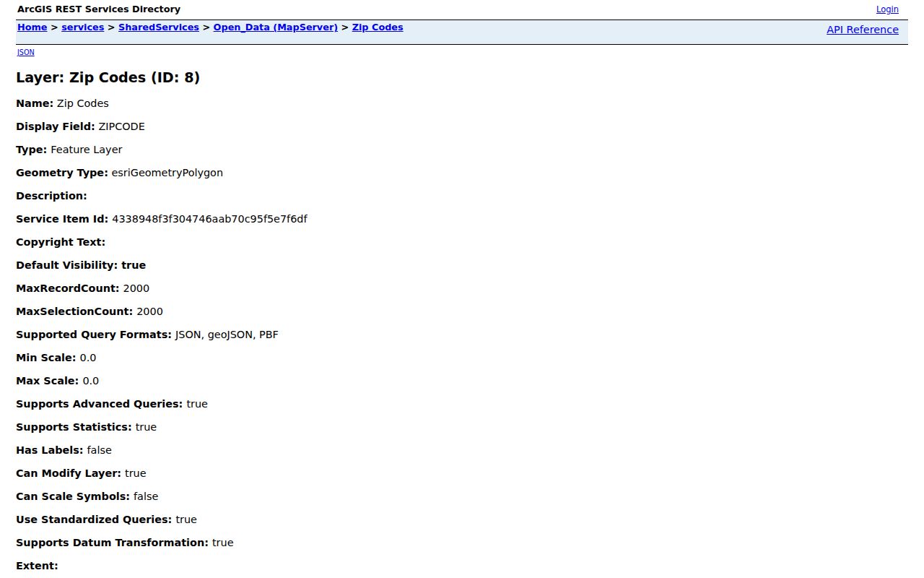Screen dimensions: 924x578
Task: Click the Supports Statistics line
Action: pyautogui.click(x=86, y=427)
